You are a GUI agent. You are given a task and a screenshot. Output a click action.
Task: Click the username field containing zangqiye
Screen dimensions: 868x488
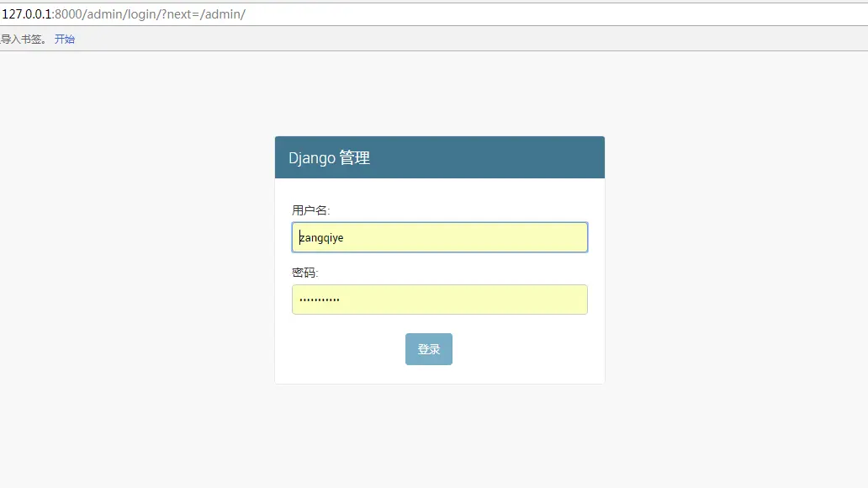pyautogui.click(x=440, y=237)
